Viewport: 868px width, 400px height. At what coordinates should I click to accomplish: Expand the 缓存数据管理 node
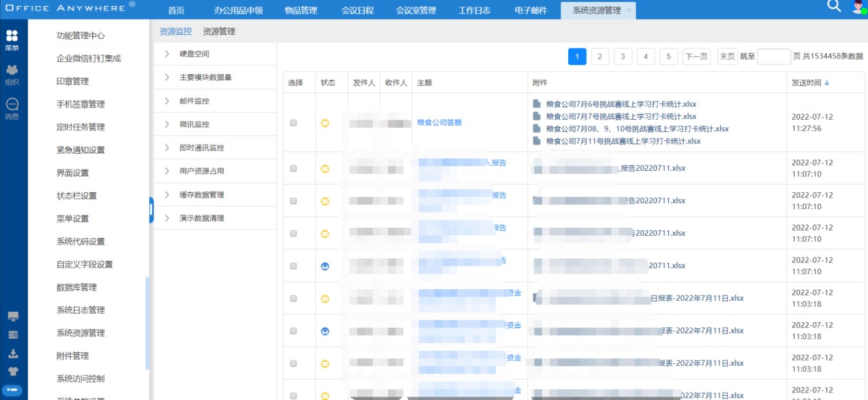(167, 195)
